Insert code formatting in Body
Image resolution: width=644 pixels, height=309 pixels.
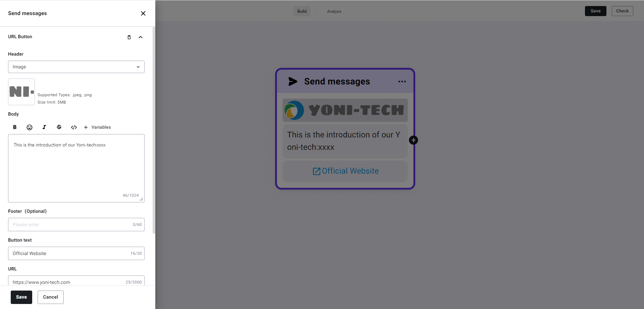[x=74, y=127]
